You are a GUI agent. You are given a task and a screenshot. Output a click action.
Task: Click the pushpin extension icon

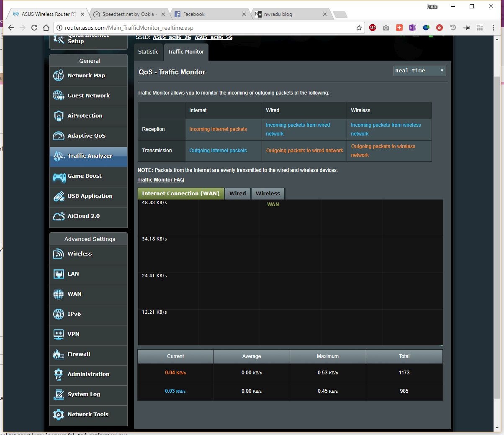coord(466,28)
